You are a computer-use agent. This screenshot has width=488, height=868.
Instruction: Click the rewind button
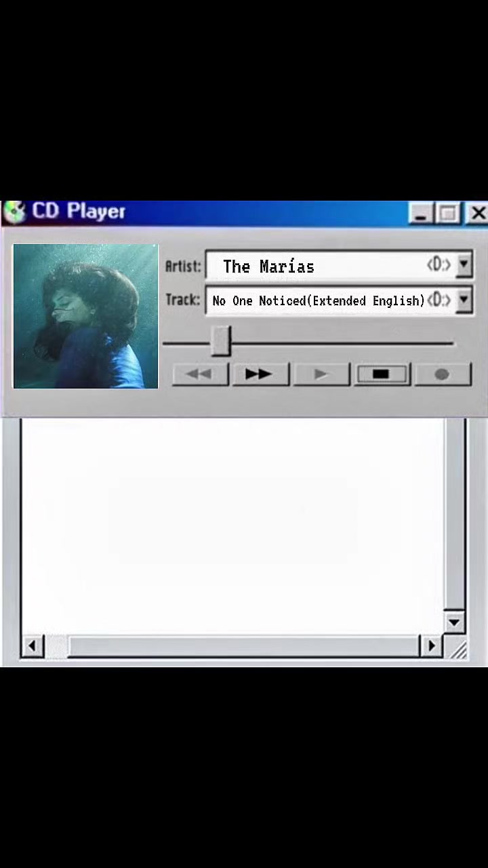200,374
